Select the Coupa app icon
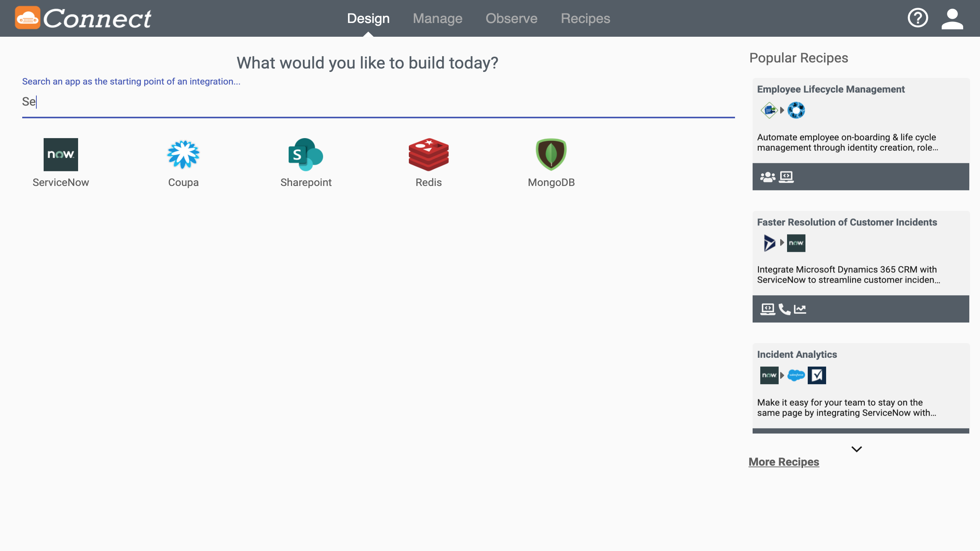Screen dimensions: 980x551 click(183, 155)
